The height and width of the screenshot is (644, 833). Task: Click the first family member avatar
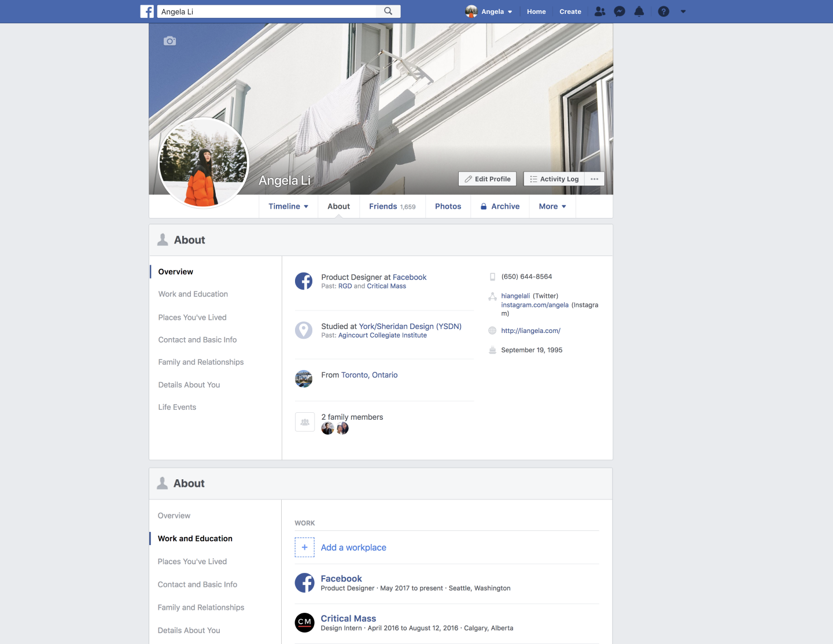tap(328, 428)
